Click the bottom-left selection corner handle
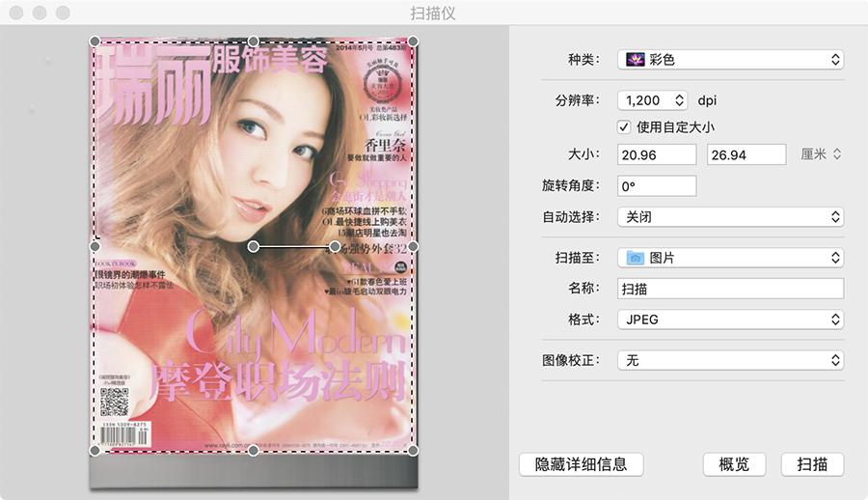The width and height of the screenshot is (868, 500). tap(95, 451)
